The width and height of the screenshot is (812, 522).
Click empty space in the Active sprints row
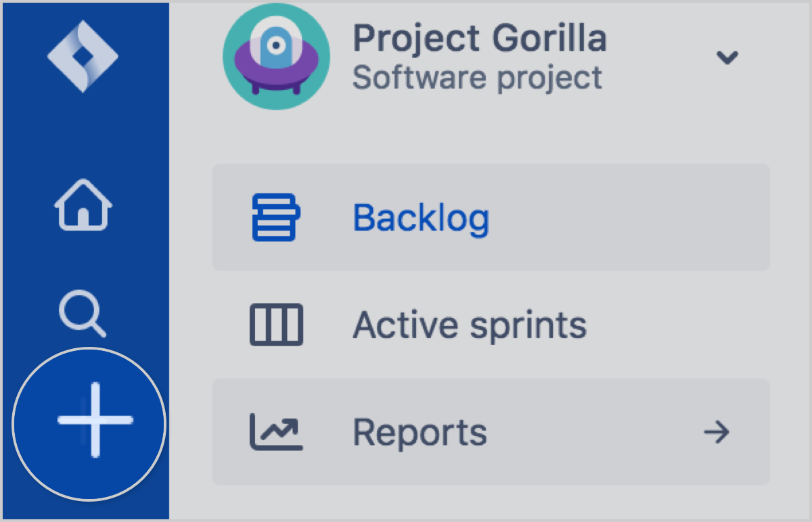click(677, 325)
